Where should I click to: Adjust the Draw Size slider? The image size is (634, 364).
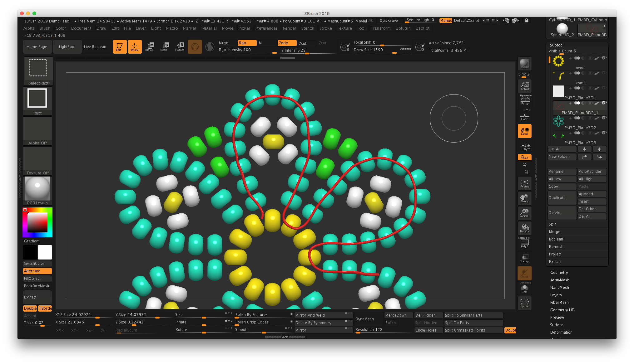tap(382, 50)
